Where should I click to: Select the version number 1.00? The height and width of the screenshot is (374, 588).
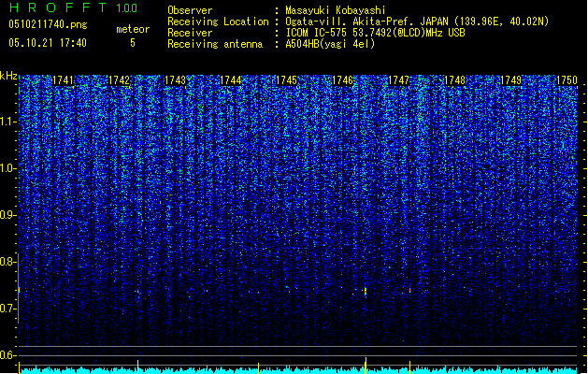[126, 7]
